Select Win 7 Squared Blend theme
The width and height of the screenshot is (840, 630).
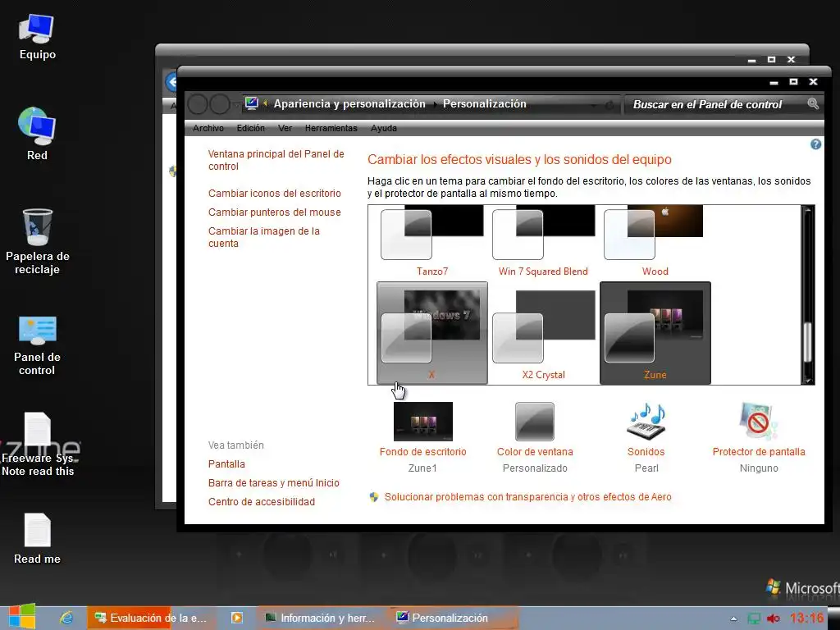pyautogui.click(x=543, y=241)
